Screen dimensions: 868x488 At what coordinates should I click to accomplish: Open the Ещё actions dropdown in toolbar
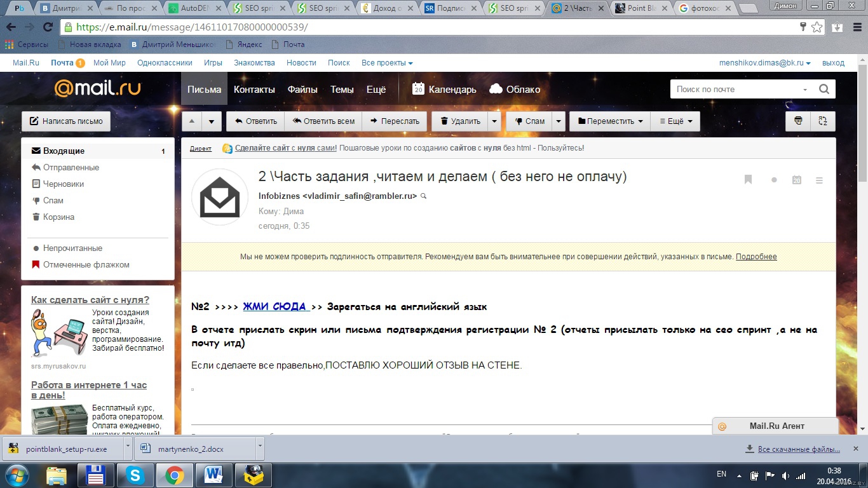click(x=675, y=121)
